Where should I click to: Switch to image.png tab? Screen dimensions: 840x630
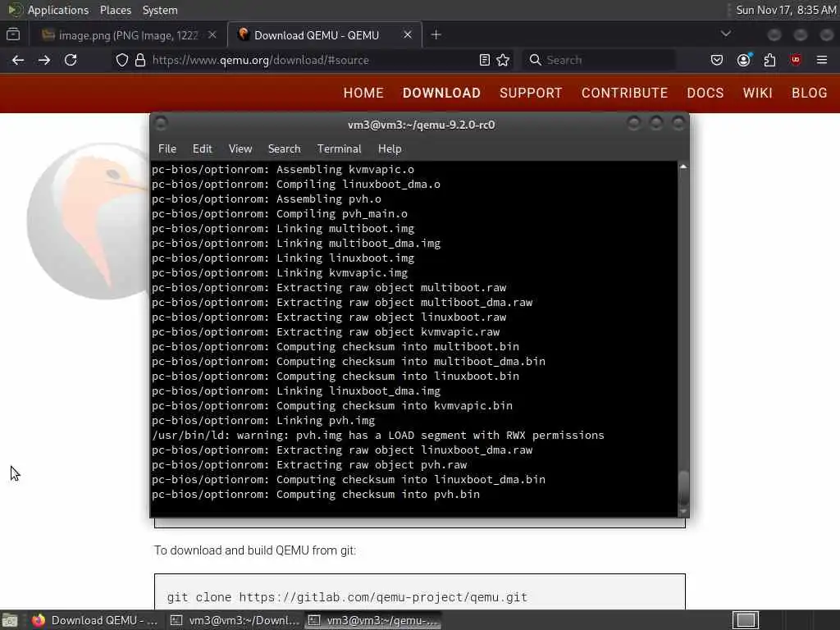pos(129,34)
